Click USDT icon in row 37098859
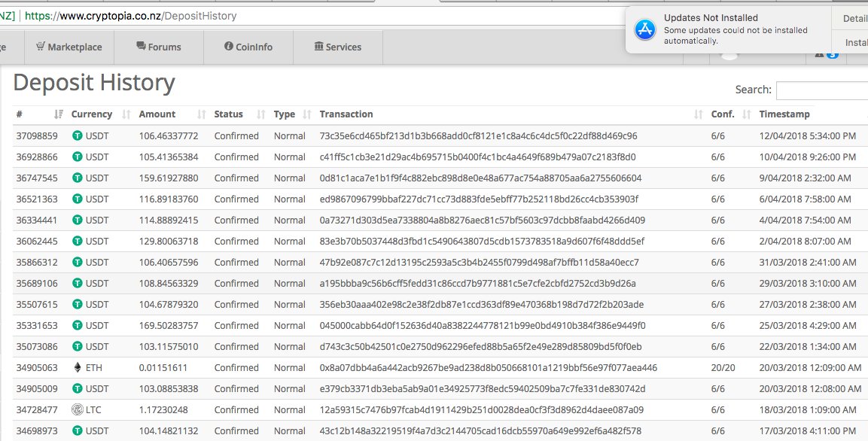 point(78,135)
